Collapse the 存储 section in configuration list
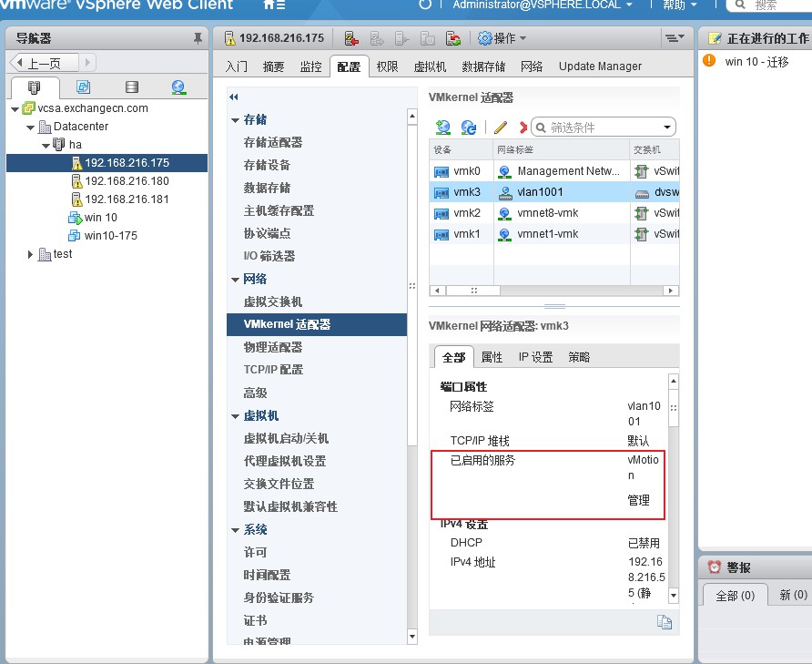812x664 pixels. (x=235, y=120)
